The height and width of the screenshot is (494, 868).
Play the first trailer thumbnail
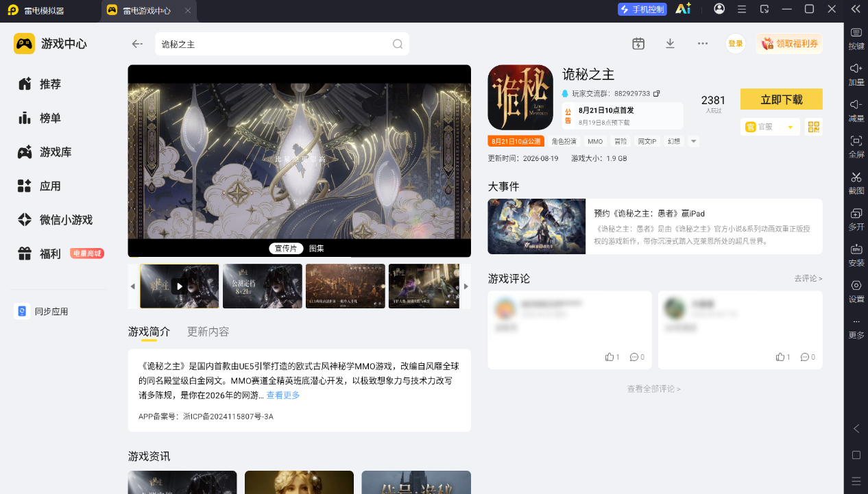click(x=180, y=286)
